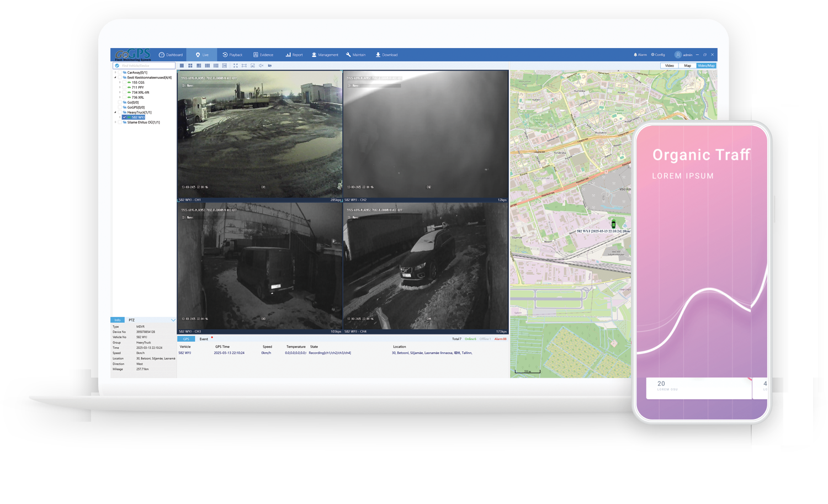Open the Dashboard section
This screenshot has width=828, height=504.
pos(171,55)
